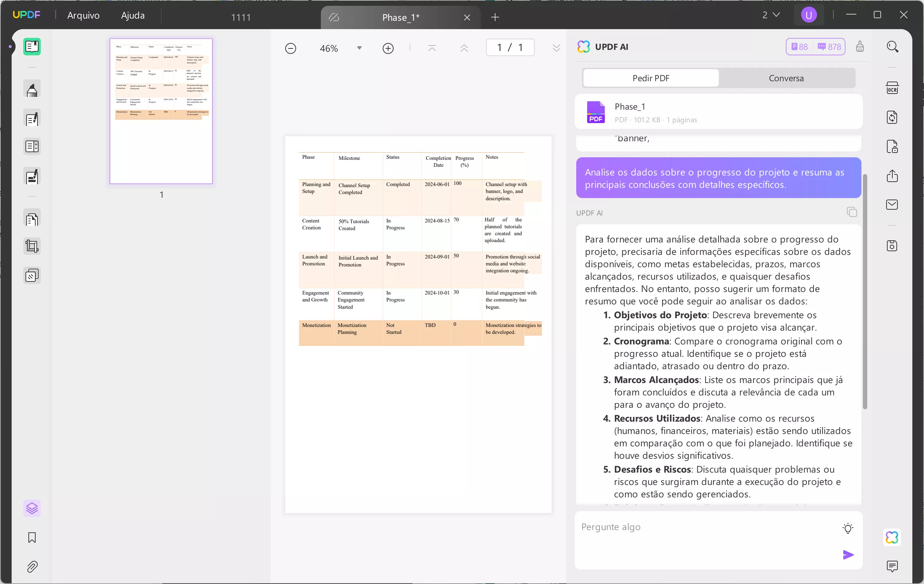Open the bookmarks panel
This screenshot has height=584, width=924.
click(32, 537)
